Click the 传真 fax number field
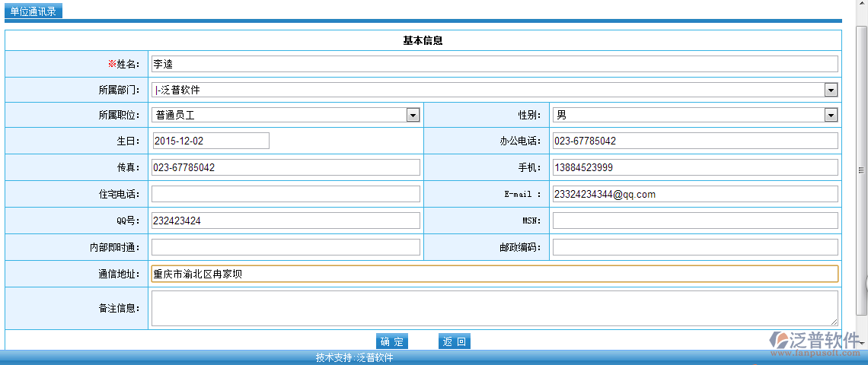Image resolution: width=868 pixels, height=365 pixels. (286, 167)
